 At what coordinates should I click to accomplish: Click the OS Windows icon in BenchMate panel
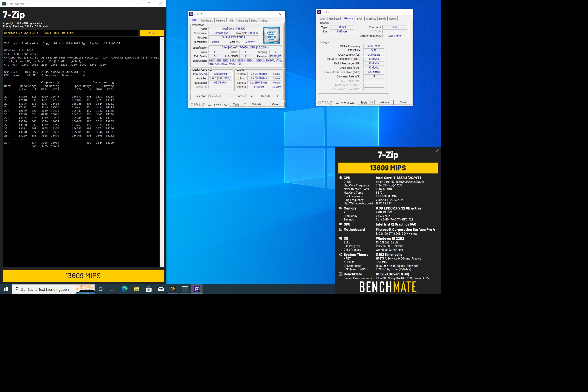coord(340,238)
